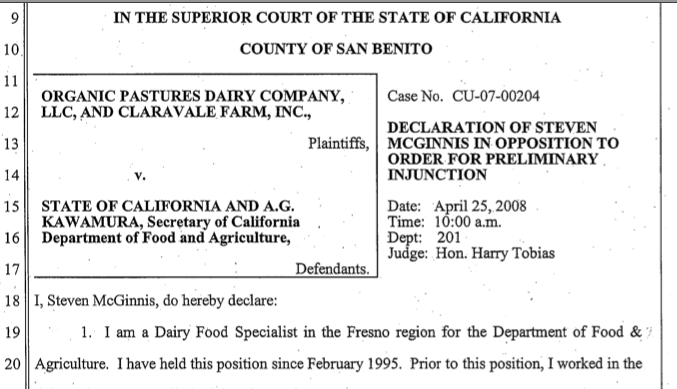Viewport: 677px width, 389px height.
Task: Click the court heading 'IN THE SUPERIOR COURT OF THE STATE OF CALIFORNIA'
Action: coord(337,18)
